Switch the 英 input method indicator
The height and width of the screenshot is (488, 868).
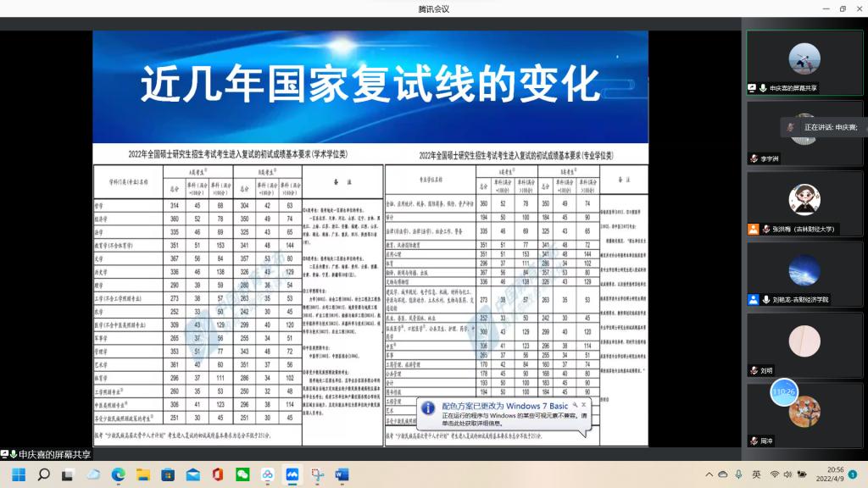point(756,474)
